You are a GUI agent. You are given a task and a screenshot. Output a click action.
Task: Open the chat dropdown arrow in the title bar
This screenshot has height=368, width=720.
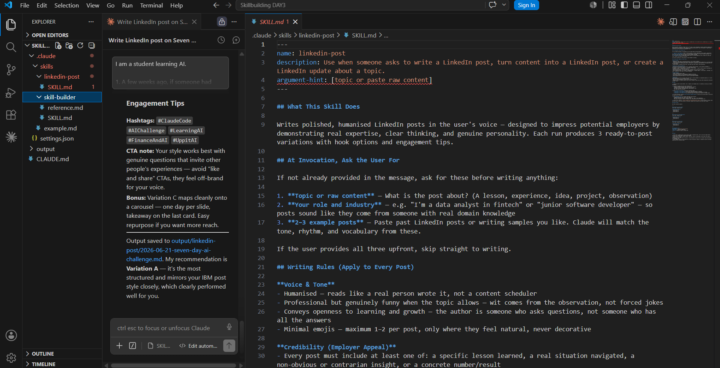tap(504, 5)
